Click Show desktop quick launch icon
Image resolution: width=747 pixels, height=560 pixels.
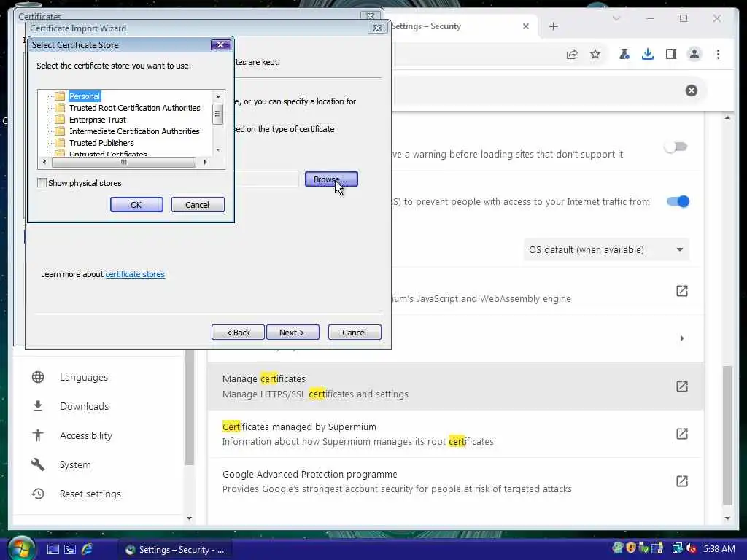pyautogui.click(x=53, y=550)
